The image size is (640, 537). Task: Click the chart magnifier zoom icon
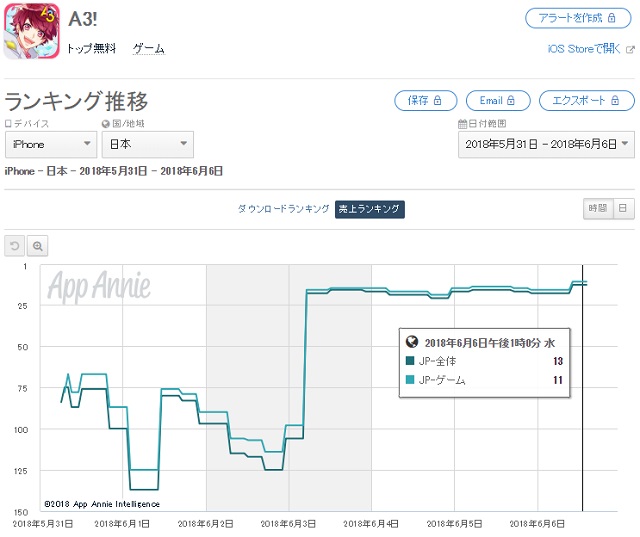pos(38,246)
